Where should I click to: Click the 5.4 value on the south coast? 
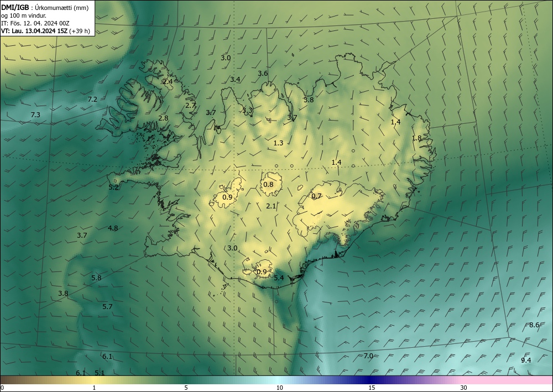tap(279, 278)
